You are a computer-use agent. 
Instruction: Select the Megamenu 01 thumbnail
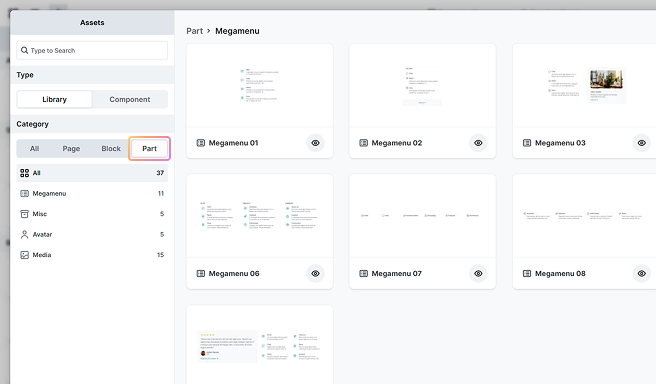tap(260, 85)
